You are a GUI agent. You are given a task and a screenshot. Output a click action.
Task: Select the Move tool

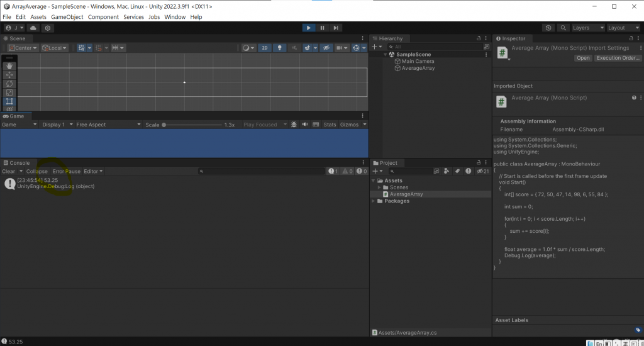pyautogui.click(x=9, y=75)
